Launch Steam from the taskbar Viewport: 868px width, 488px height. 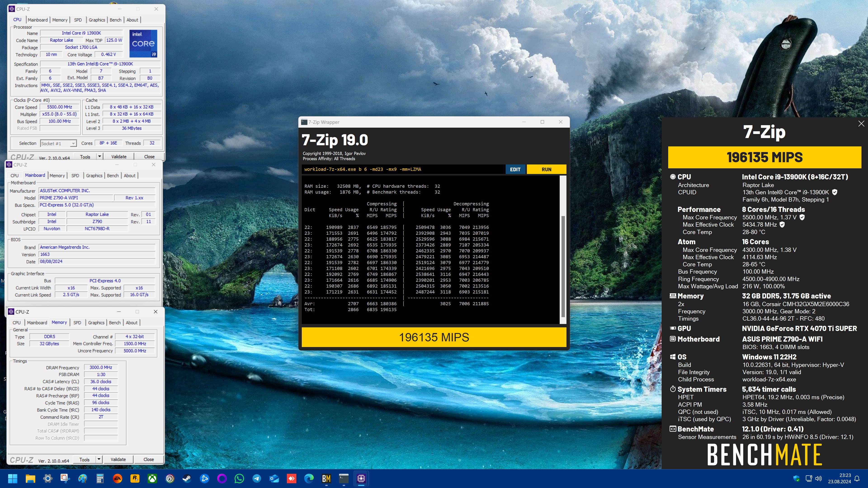pos(187,478)
